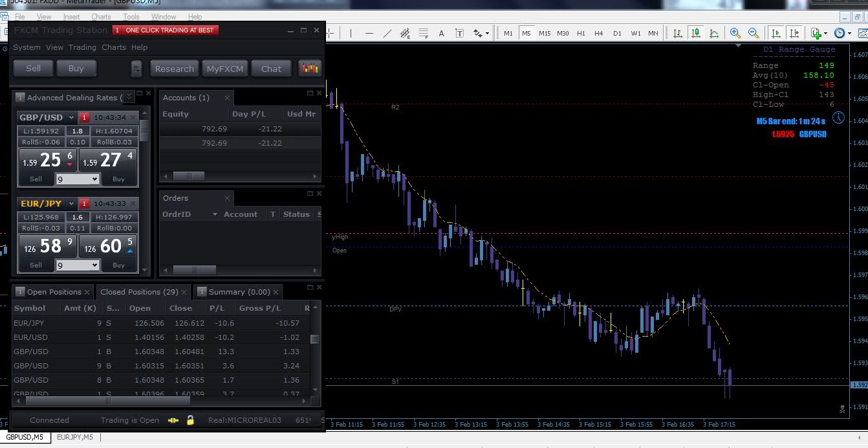
Task: Toggle the candlestick chart mode button
Action: point(696,33)
